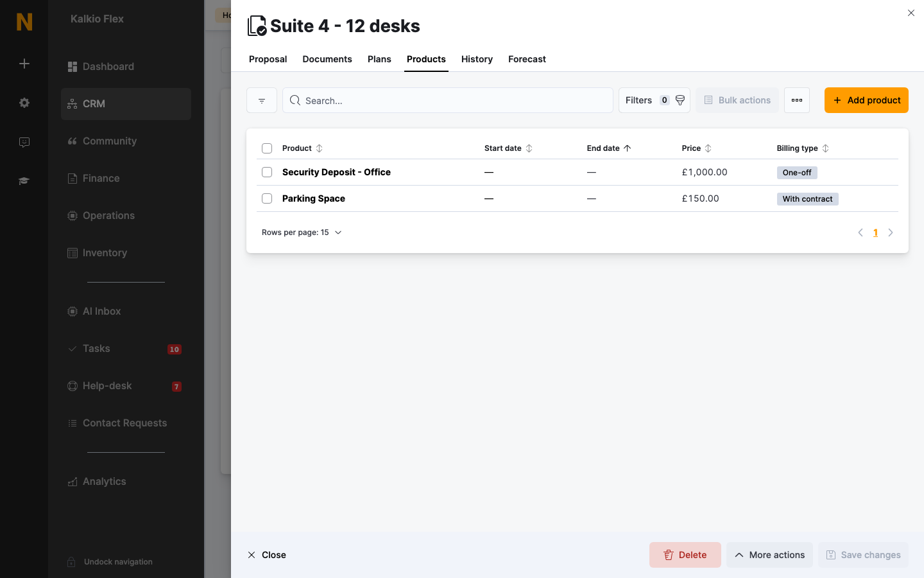This screenshot has width=924, height=578.
Task: Select the Parking Space row checkbox
Action: pyautogui.click(x=267, y=198)
